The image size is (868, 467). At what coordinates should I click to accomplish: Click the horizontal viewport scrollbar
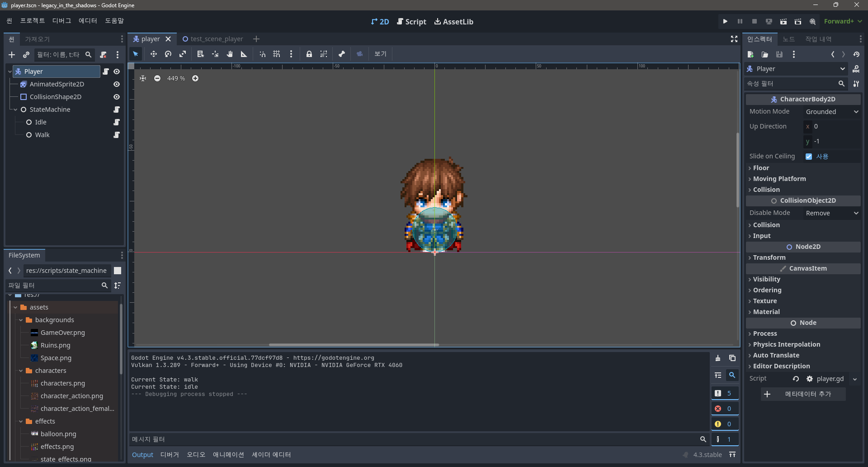[354, 345]
